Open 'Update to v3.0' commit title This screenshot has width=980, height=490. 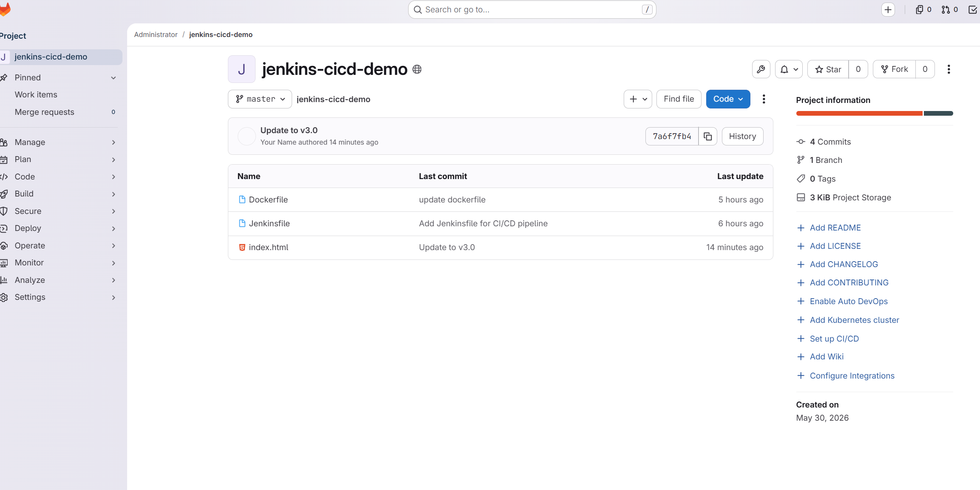pos(289,130)
